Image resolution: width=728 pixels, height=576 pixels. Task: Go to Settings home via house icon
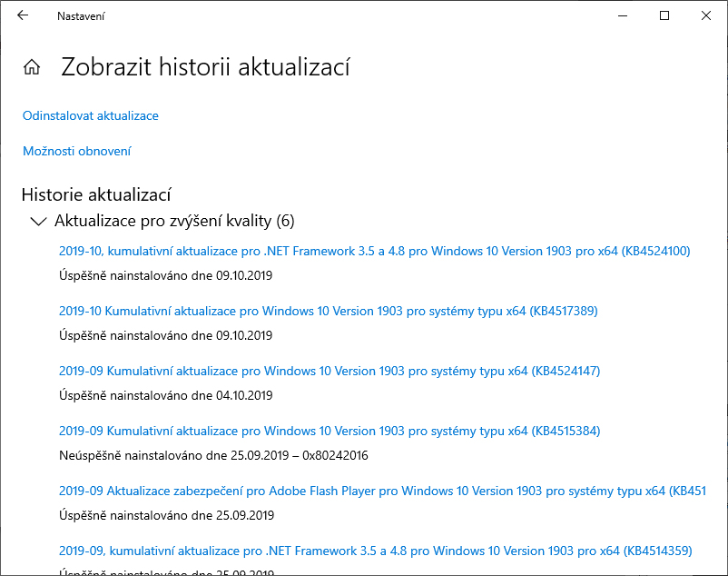point(32,67)
